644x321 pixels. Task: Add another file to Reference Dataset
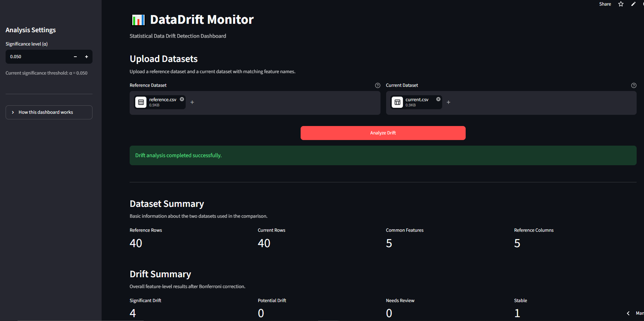192,102
